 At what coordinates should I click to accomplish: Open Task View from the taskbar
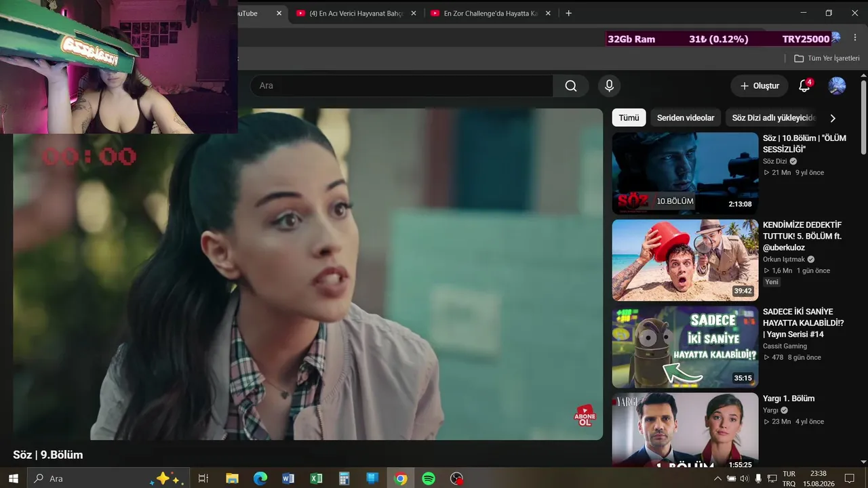(x=203, y=479)
